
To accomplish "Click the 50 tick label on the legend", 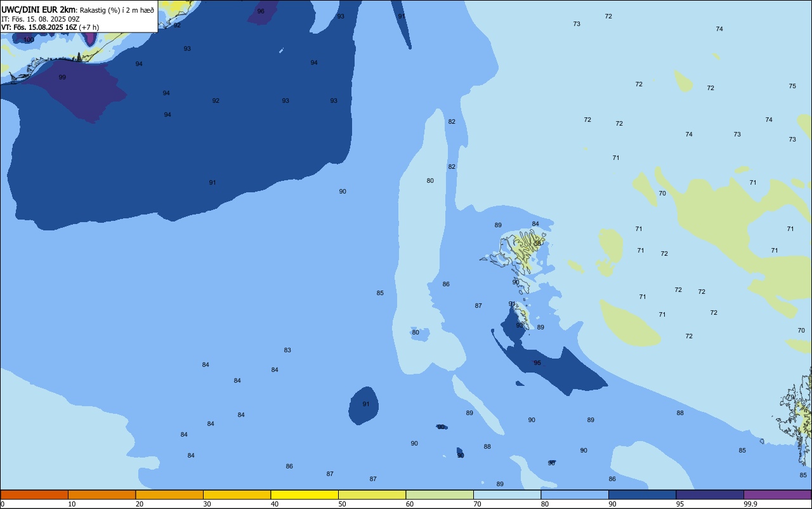I will (342, 504).
